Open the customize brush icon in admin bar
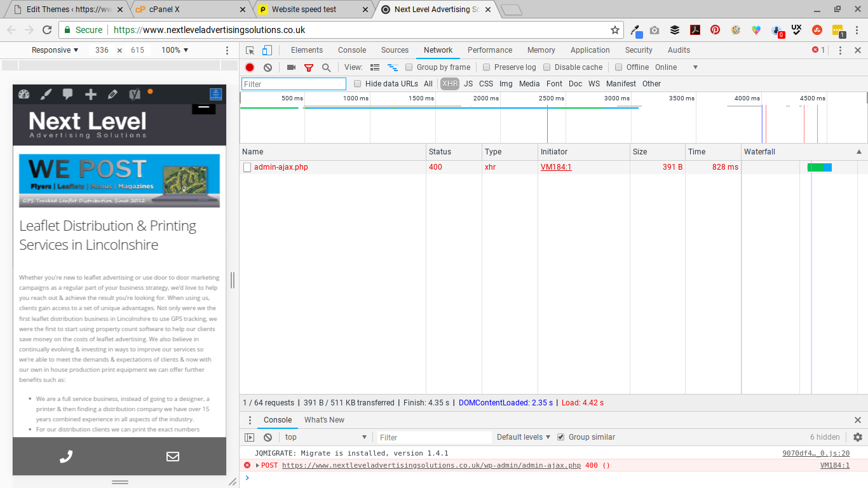The width and height of the screenshot is (868, 488). coord(46,94)
